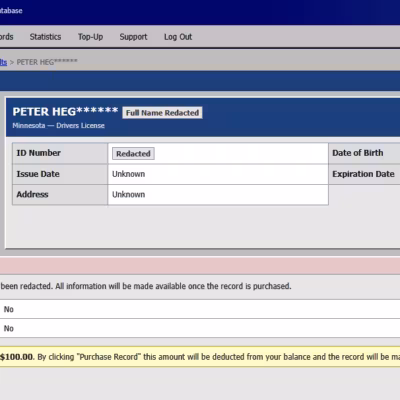This screenshot has height=400, width=400.
Task: Click the redacted information notice text
Action: (x=146, y=286)
